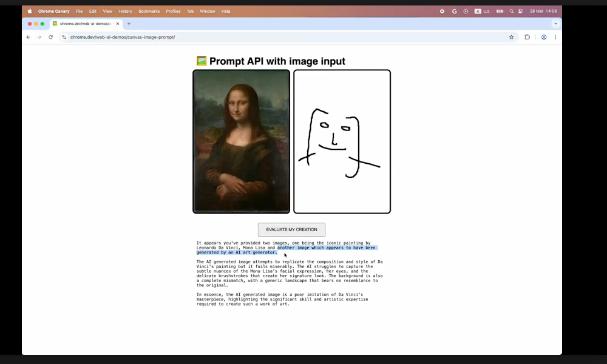Click the play circle menu bar icon
This screenshot has width=607, height=364.
[x=466, y=11]
